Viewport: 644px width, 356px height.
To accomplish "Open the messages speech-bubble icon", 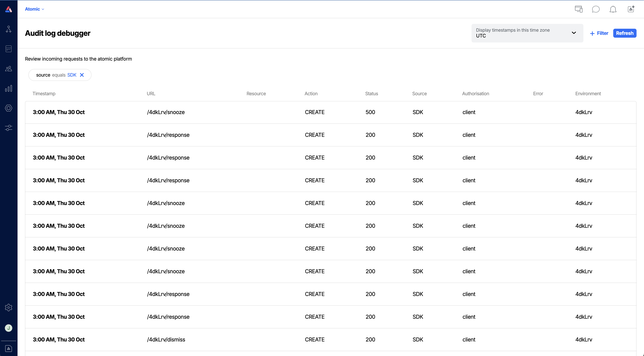I will tap(596, 9).
